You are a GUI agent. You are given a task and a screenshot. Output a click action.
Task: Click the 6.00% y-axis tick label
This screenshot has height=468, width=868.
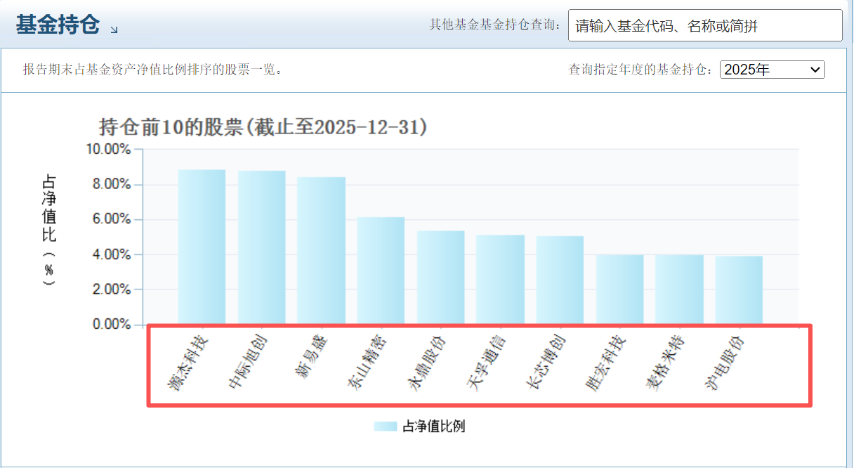pos(111,219)
